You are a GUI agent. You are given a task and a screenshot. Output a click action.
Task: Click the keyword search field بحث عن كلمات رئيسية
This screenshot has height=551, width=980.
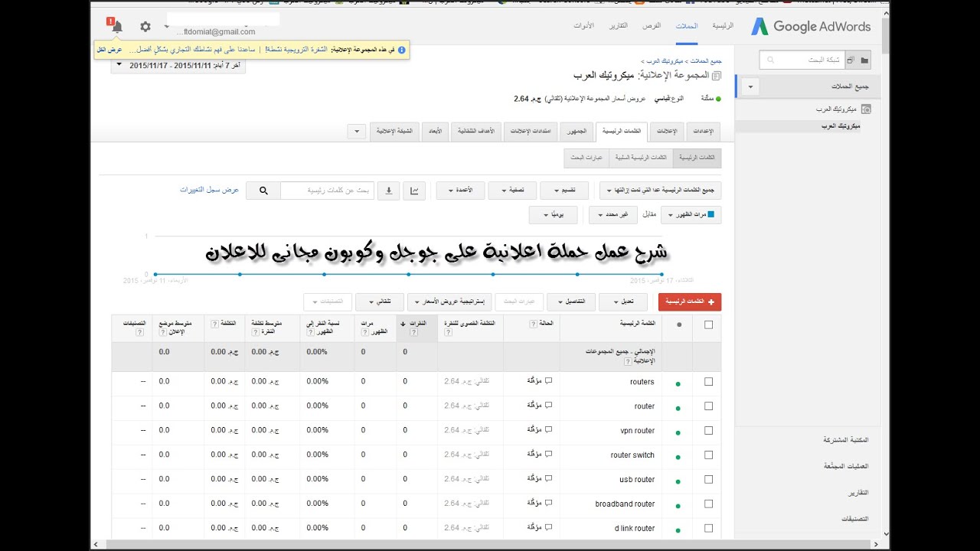click(327, 191)
